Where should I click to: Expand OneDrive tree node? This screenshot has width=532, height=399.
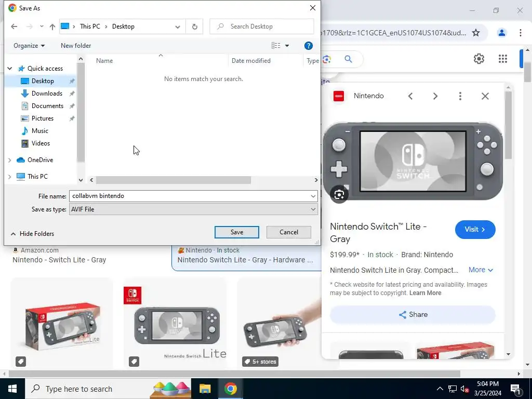pyautogui.click(x=10, y=160)
